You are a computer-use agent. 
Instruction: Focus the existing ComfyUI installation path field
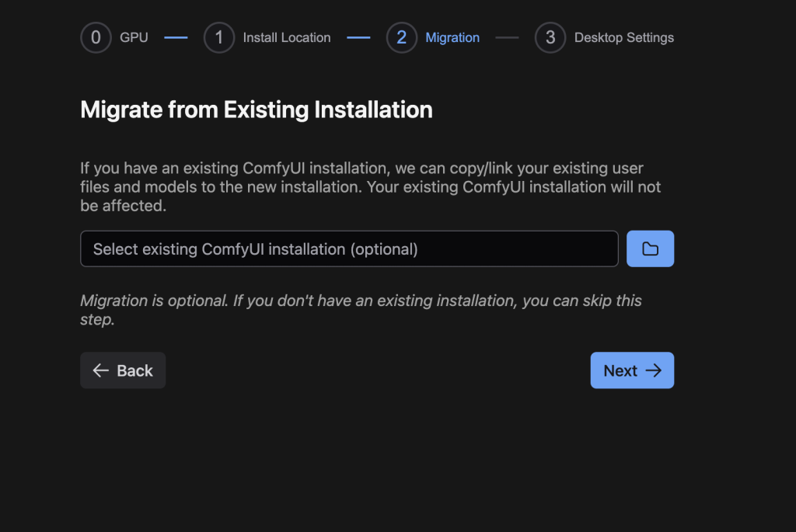(x=349, y=249)
